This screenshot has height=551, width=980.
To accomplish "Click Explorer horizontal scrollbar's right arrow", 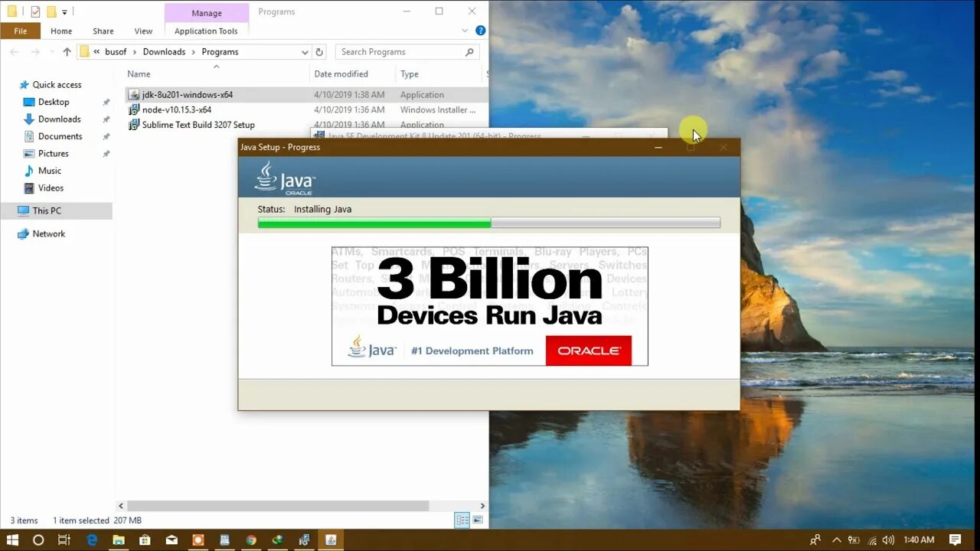I will coord(482,506).
